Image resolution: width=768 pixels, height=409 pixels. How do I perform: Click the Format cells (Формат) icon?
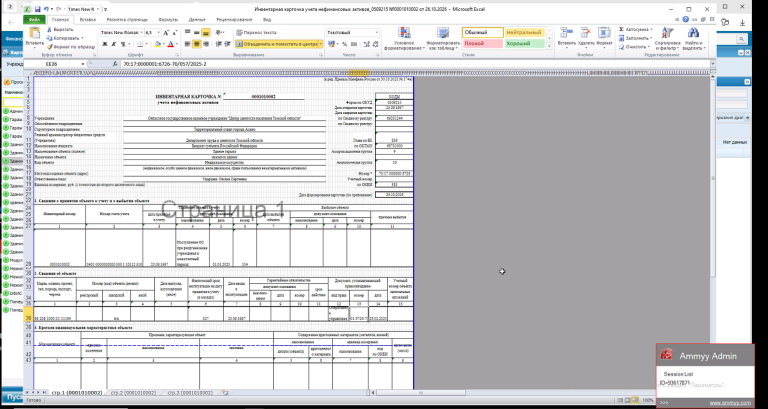604,33
